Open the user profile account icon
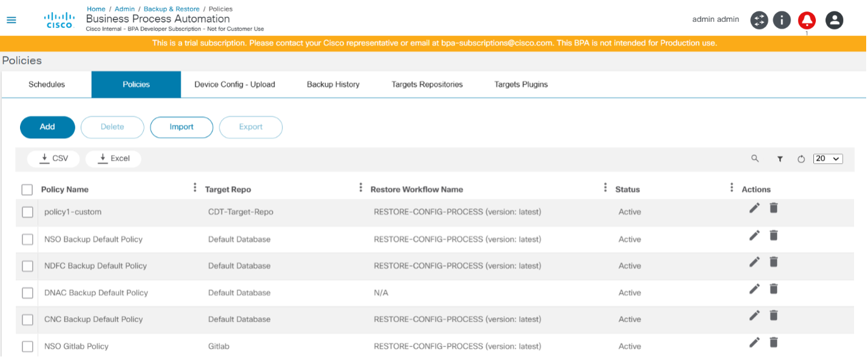868x359 pixels. point(835,20)
